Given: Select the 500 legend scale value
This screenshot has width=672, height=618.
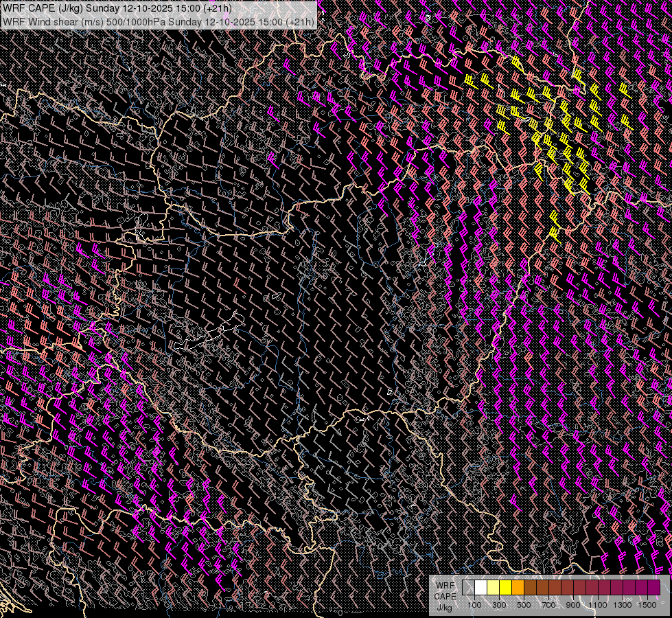Looking at the screenshot, I should [x=524, y=605].
